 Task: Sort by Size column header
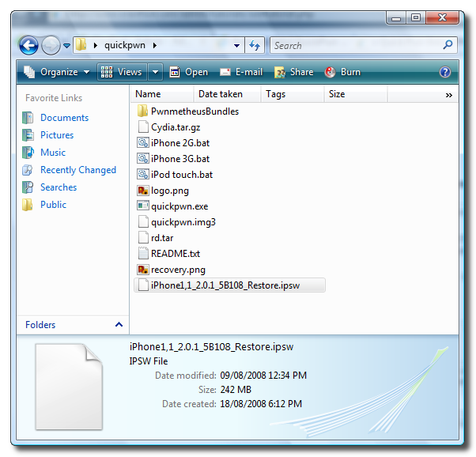pyautogui.click(x=356, y=94)
